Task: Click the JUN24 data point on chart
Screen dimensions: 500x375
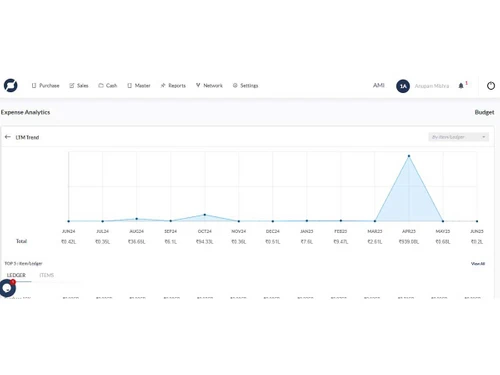Action: click(x=69, y=221)
